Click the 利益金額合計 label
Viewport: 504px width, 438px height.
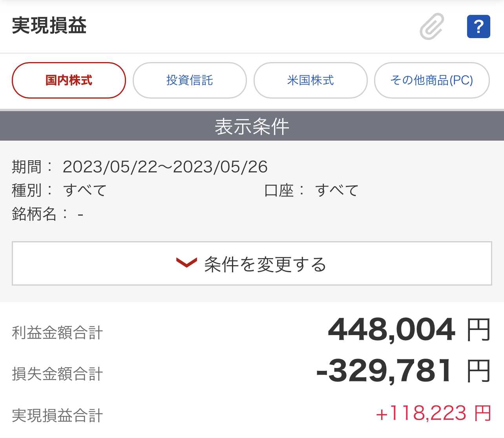coord(57,333)
